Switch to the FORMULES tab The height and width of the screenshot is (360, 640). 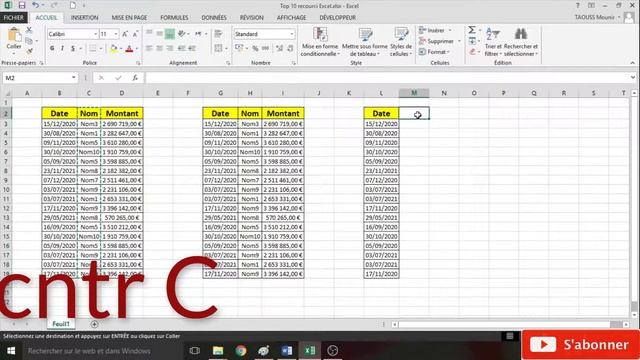[174, 18]
